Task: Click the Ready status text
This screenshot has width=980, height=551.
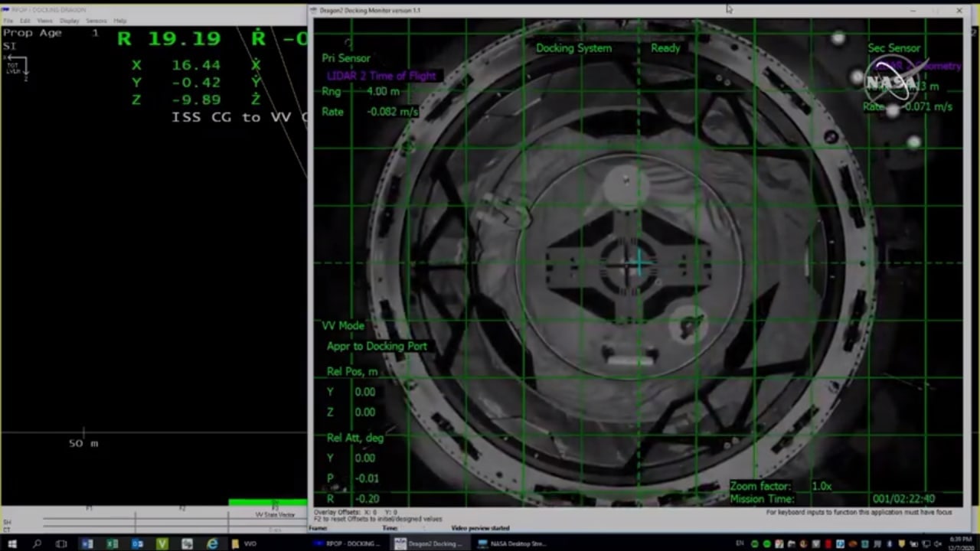Action: coord(665,48)
